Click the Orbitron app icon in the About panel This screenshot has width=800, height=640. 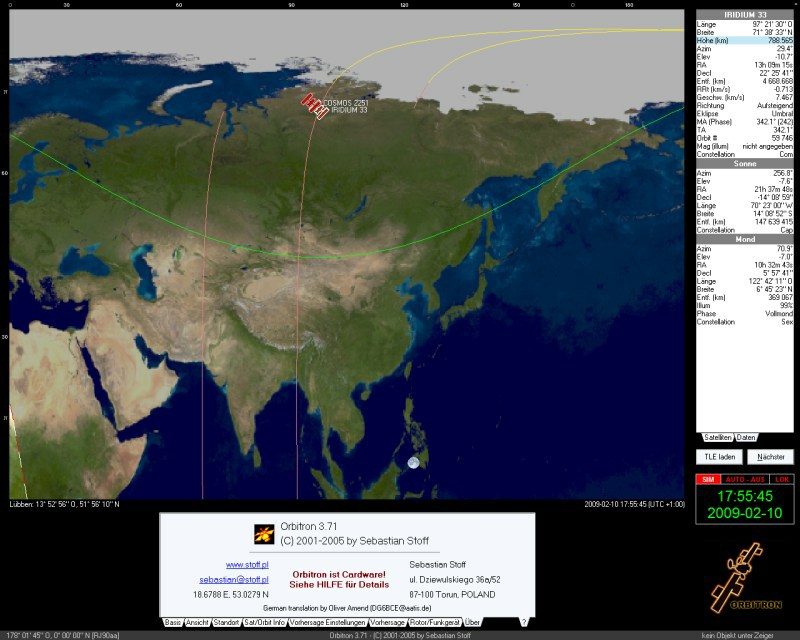pyautogui.click(x=264, y=534)
